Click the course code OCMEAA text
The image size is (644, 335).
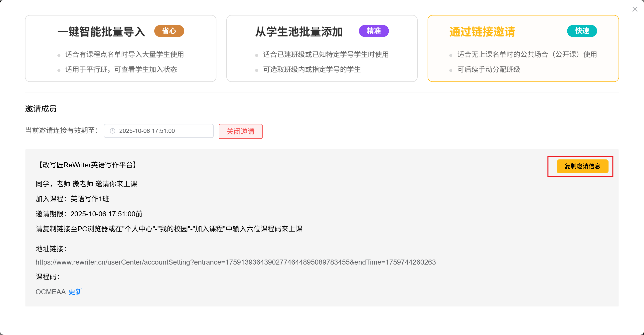coord(50,292)
